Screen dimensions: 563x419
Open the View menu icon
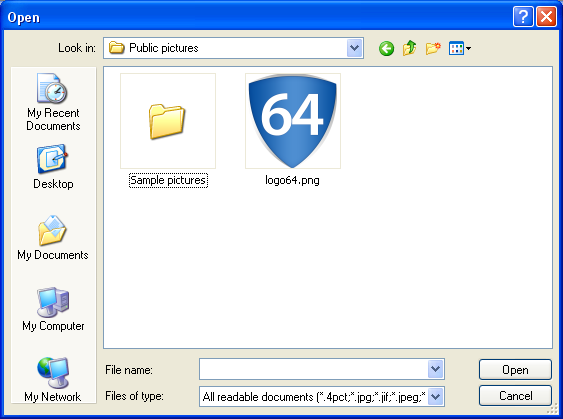tap(460, 48)
